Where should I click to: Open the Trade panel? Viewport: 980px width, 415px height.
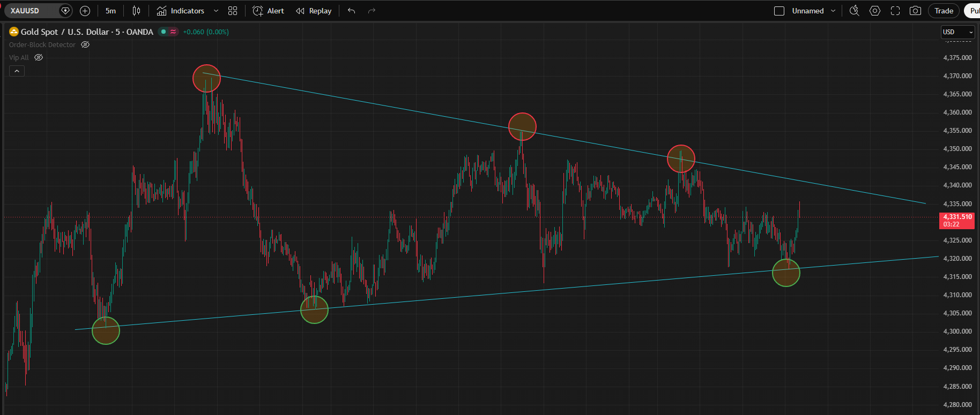click(x=944, y=11)
